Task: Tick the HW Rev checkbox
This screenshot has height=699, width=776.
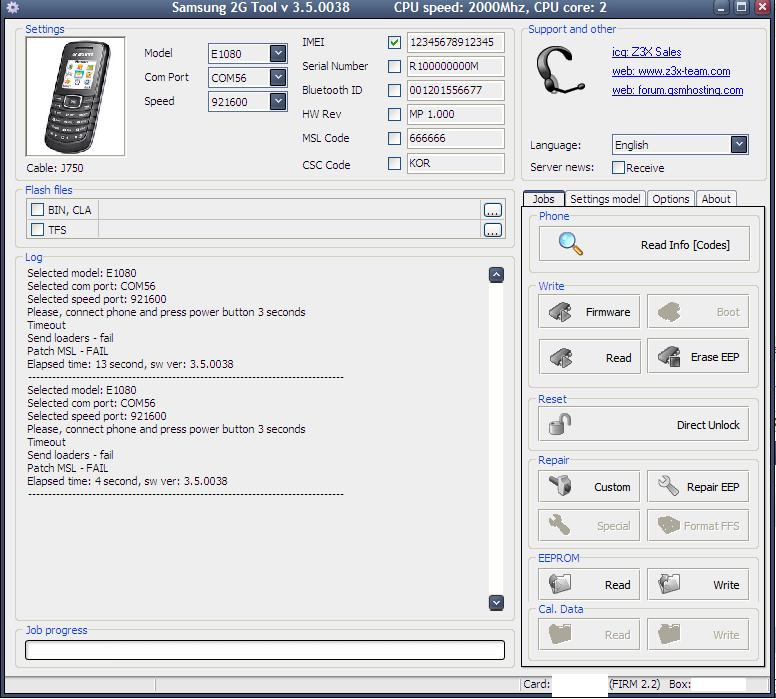Action: 394,114
